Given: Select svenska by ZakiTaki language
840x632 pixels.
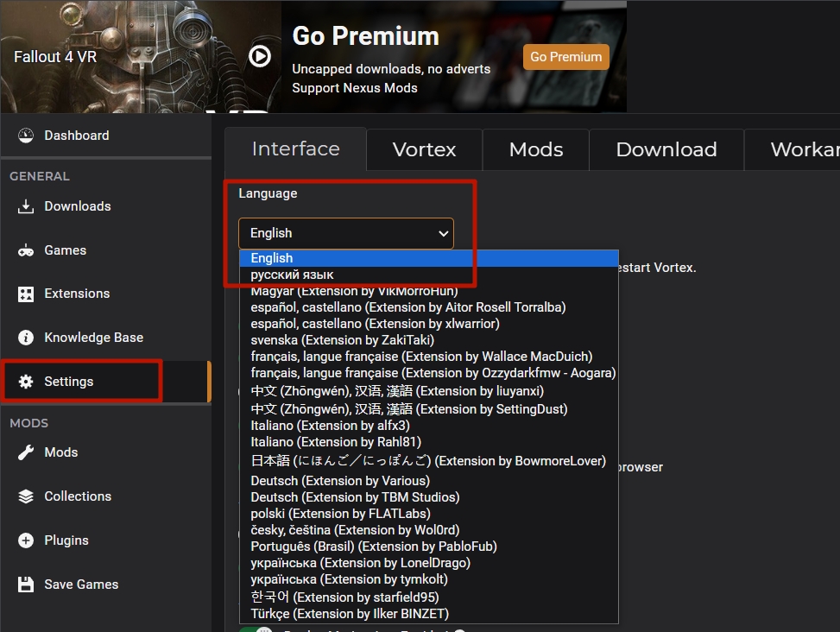Looking at the screenshot, I should coord(428,340).
